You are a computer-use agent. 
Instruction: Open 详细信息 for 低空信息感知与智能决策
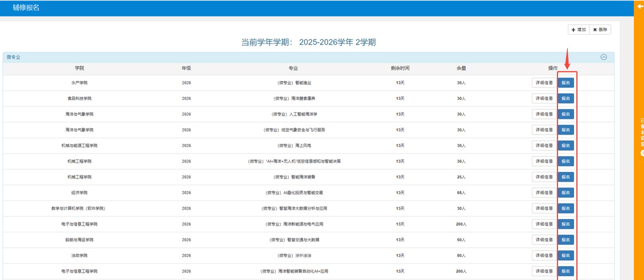point(544,161)
